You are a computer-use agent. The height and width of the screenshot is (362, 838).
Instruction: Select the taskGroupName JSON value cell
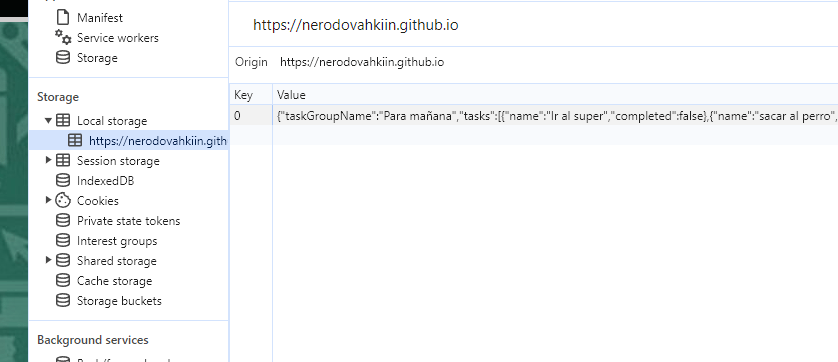pyautogui.click(x=555, y=115)
